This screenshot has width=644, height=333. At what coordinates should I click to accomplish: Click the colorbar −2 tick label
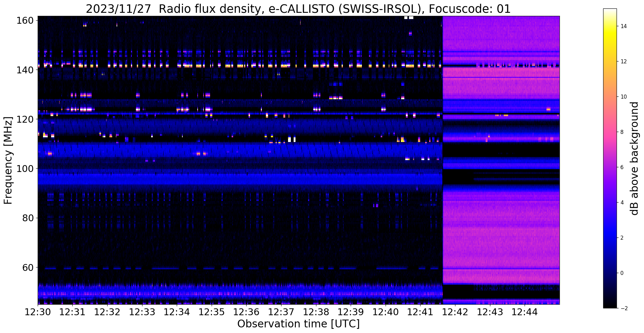(x=624, y=308)
